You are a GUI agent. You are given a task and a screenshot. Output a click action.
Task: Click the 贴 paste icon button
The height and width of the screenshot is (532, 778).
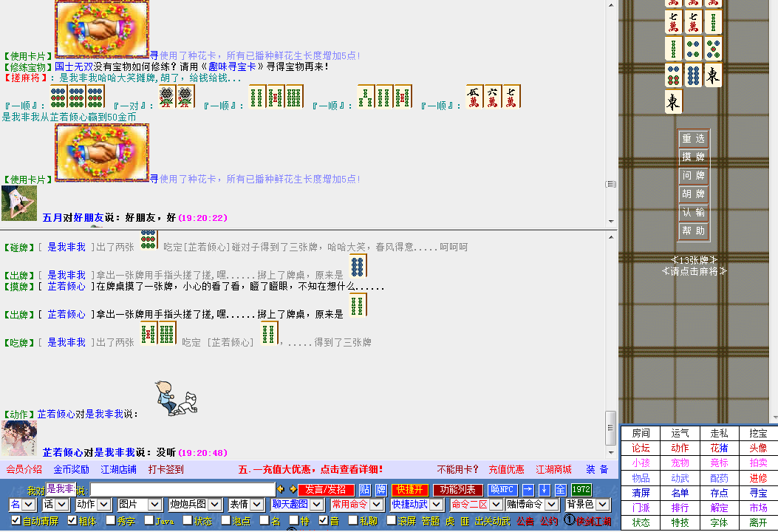point(364,490)
